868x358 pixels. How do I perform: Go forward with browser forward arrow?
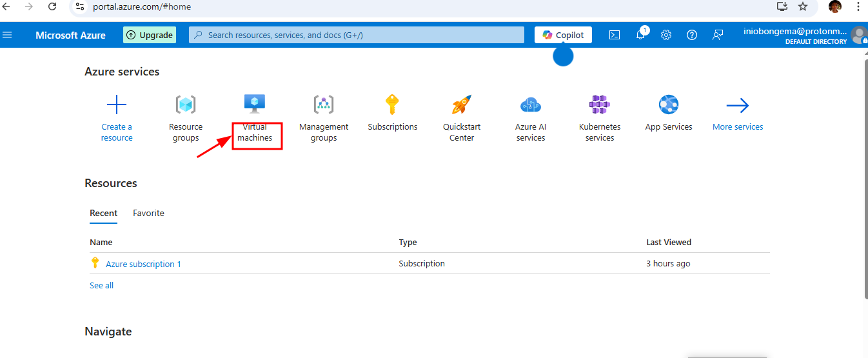[29, 6]
